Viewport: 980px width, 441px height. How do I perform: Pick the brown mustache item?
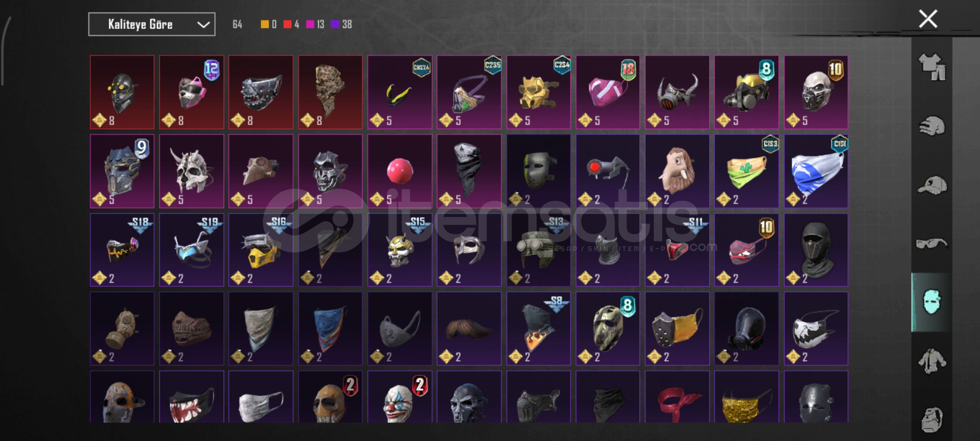[x=469, y=329]
